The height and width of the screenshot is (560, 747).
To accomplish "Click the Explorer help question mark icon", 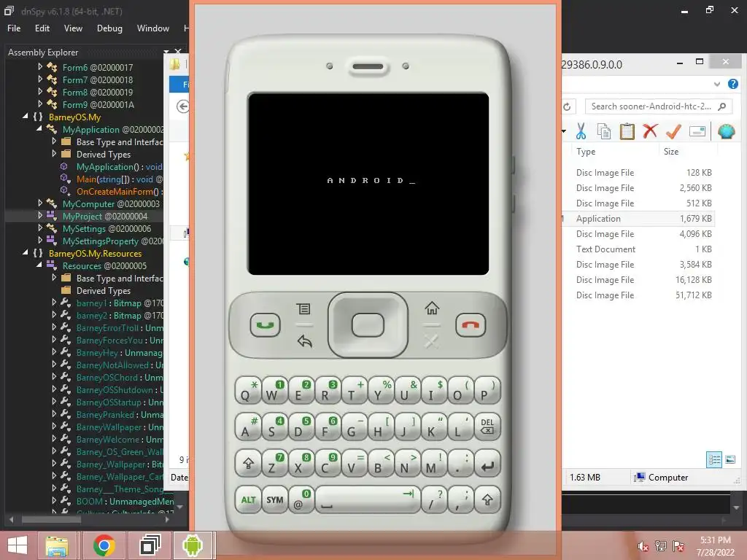I will pos(732,85).
